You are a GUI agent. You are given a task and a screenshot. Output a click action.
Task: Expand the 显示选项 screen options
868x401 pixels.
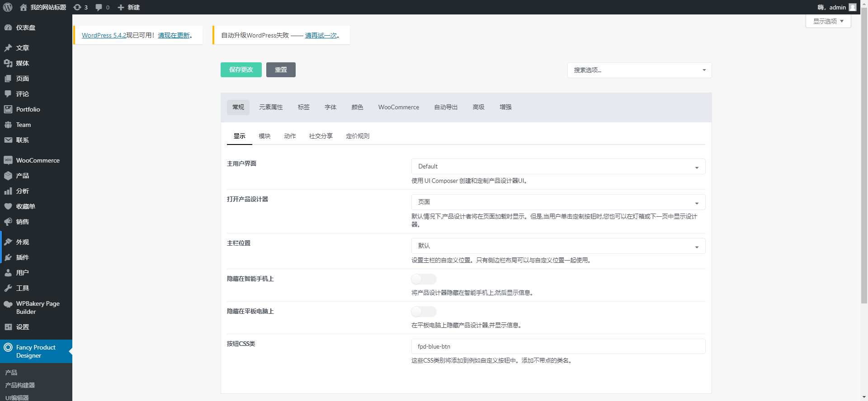[828, 21]
